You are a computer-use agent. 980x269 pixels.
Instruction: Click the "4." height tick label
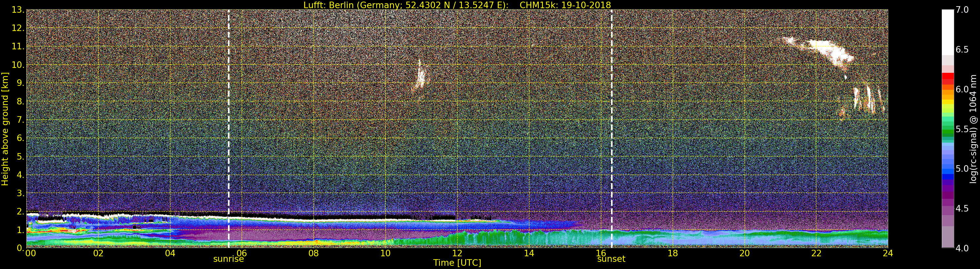pyautogui.click(x=20, y=175)
